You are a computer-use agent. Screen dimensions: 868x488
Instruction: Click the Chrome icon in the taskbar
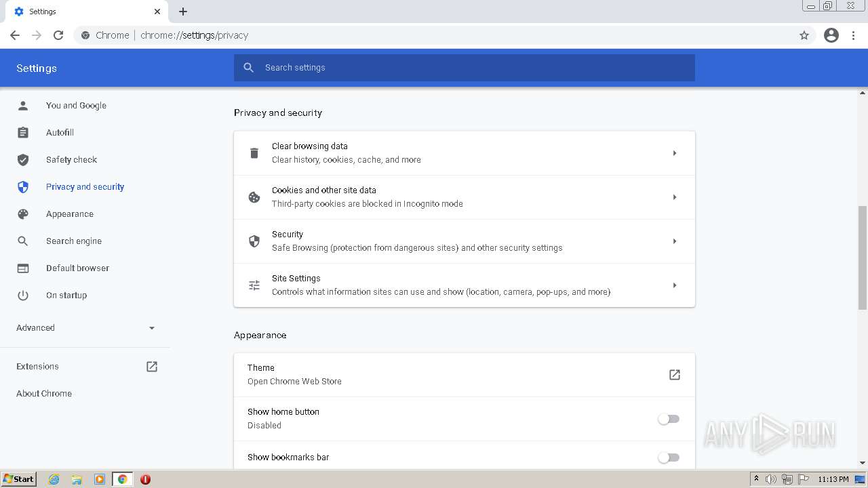123,479
